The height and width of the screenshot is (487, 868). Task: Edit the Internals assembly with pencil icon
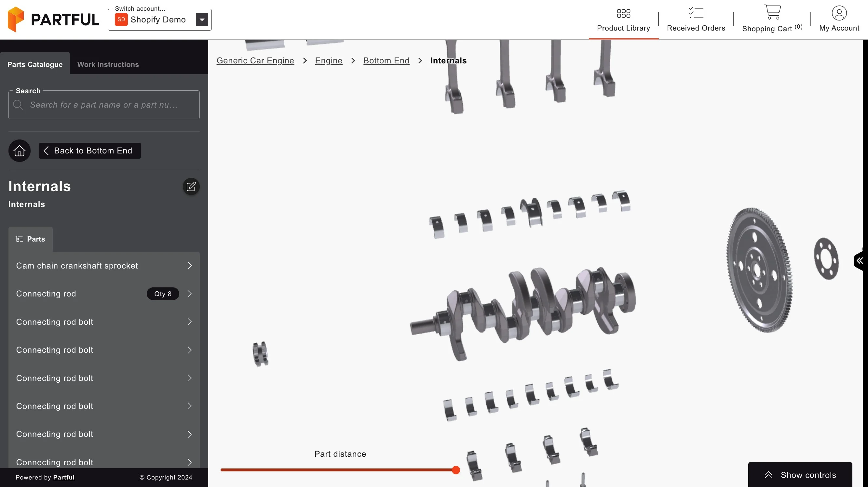pos(191,186)
